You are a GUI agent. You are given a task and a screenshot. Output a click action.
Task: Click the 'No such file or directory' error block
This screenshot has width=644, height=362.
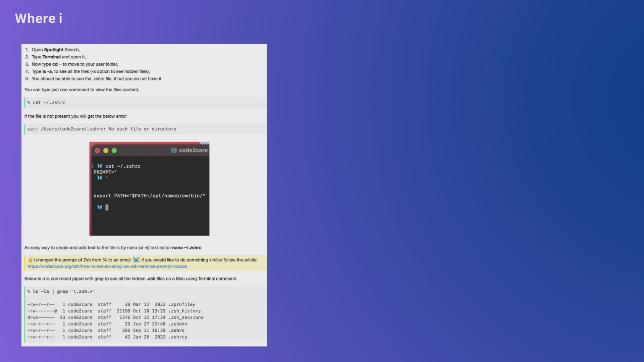[102, 129]
